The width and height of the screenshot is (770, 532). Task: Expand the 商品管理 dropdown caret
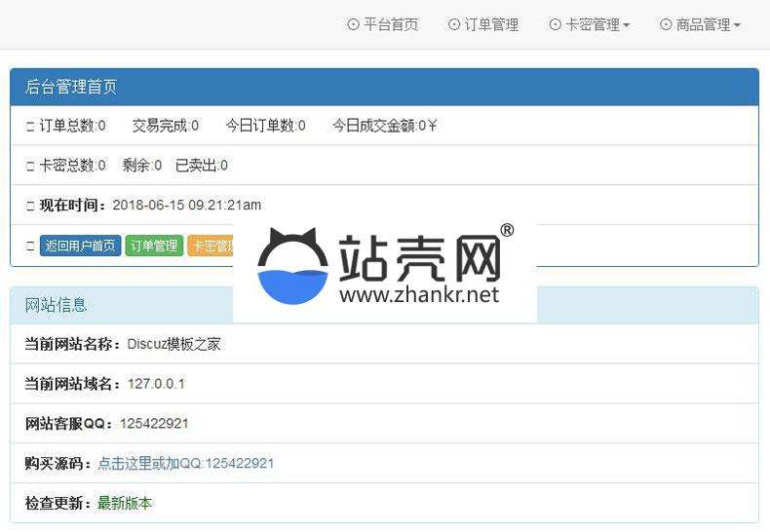click(x=737, y=26)
